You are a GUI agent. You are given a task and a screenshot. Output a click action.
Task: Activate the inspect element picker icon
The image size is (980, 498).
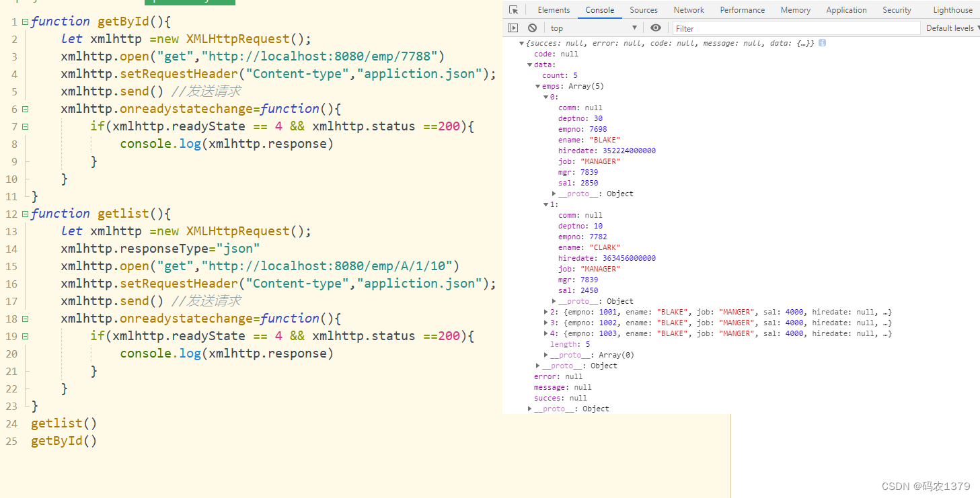coord(514,10)
